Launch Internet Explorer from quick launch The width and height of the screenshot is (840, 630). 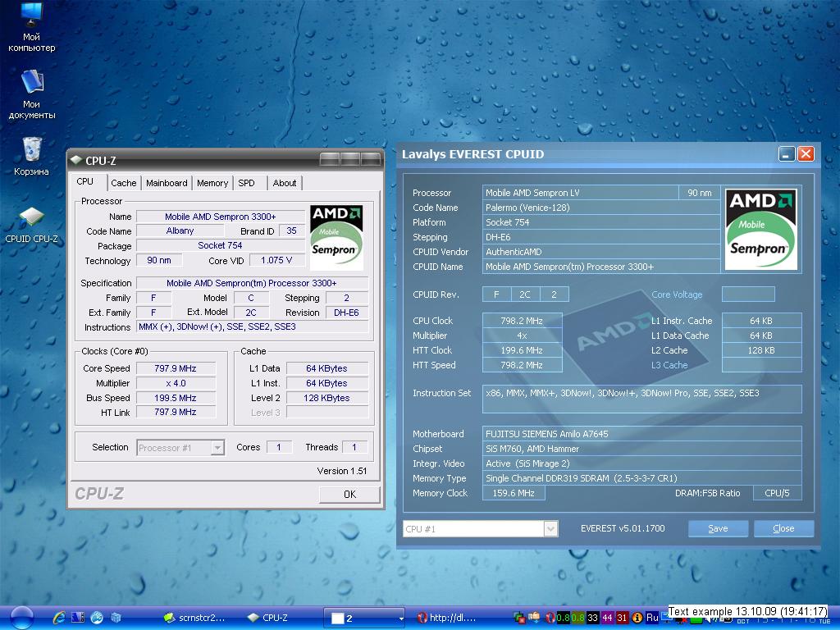pyautogui.click(x=59, y=618)
